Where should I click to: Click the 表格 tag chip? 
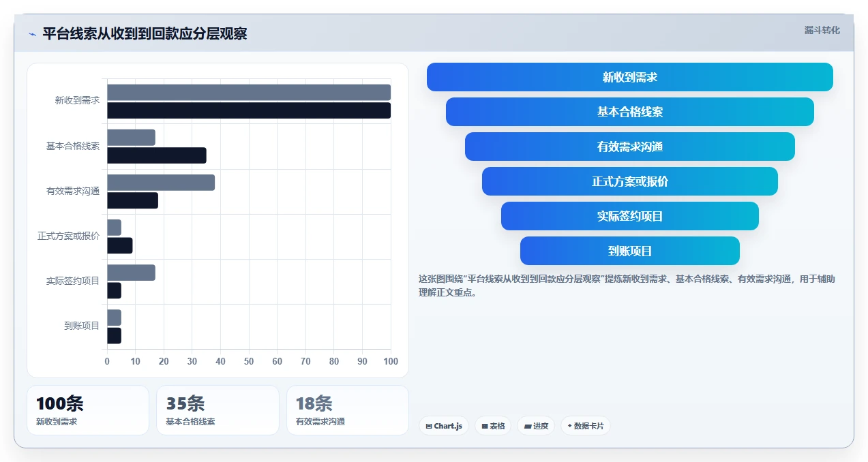(493, 426)
